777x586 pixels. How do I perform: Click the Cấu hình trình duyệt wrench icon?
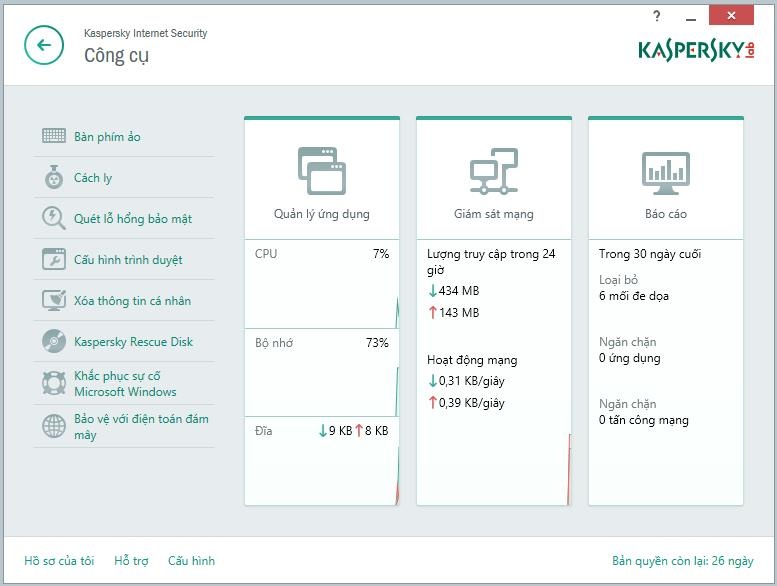tap(54, 260)
